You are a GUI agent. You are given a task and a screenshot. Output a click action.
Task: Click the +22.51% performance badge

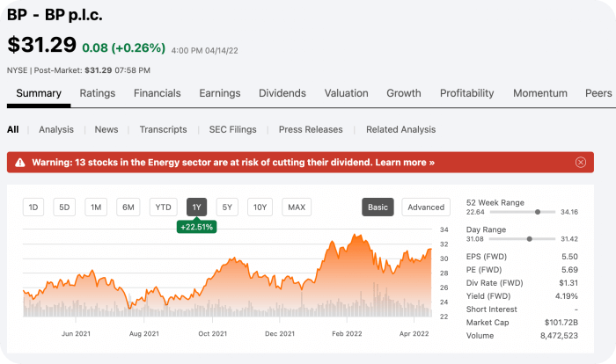click(196, 227)
